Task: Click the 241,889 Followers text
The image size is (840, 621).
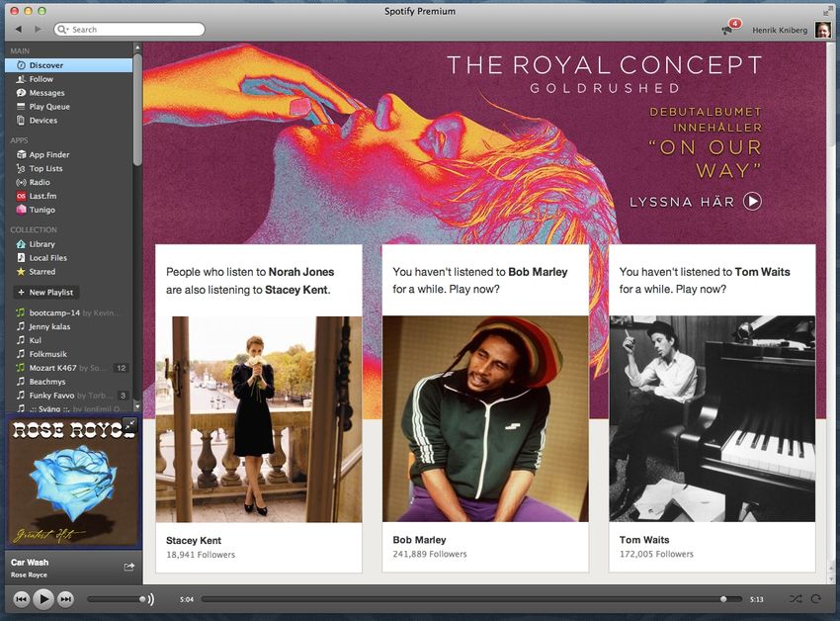Action: click(x=430, y=554)
